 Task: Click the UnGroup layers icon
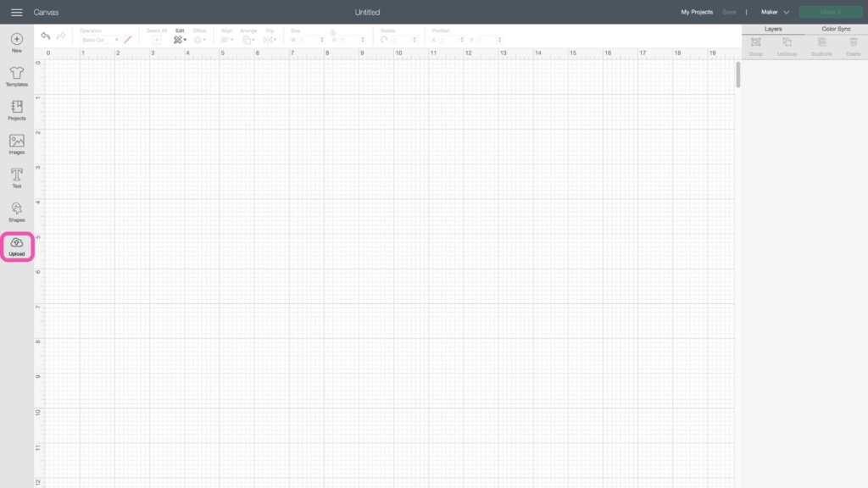787,42
